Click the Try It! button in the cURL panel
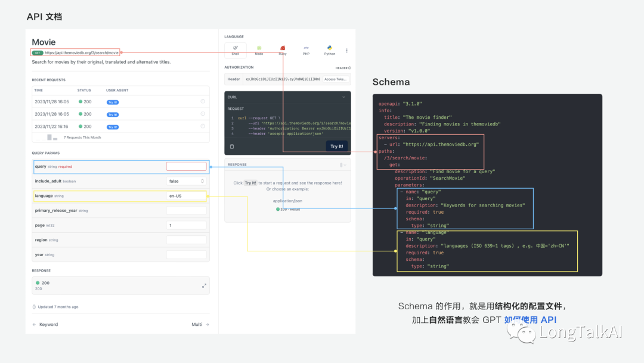This screenshot has height=363, width=644. (337, 146)
